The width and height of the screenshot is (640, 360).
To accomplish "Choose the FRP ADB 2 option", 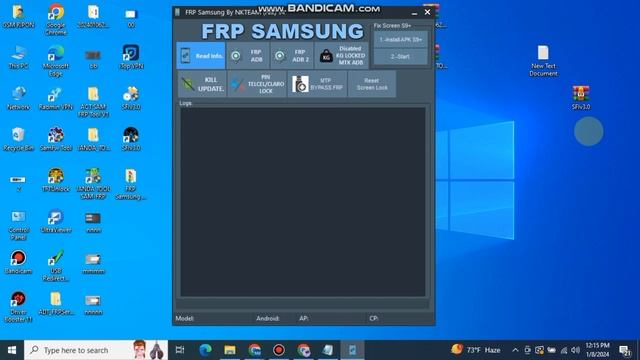I will [x=291, y=56].
